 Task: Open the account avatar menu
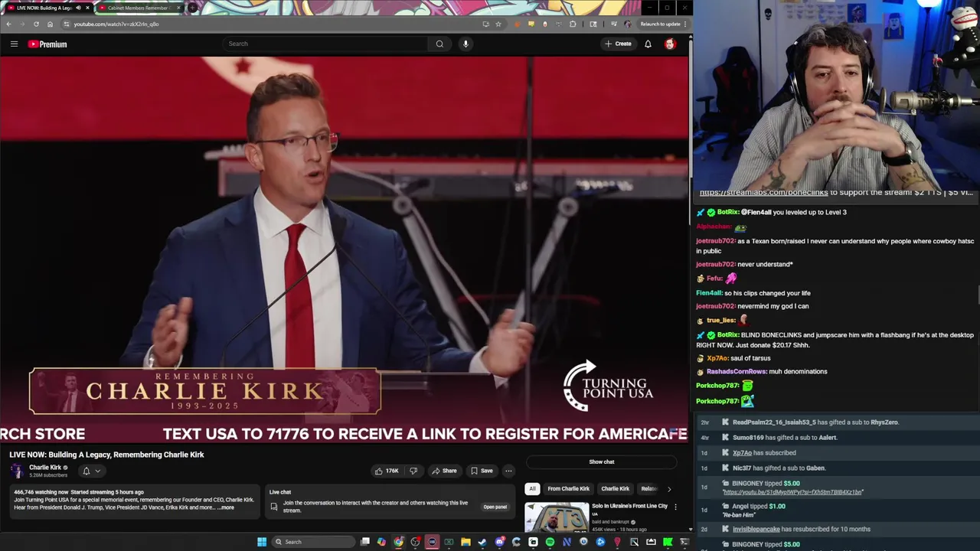click(x=670, y=44)
